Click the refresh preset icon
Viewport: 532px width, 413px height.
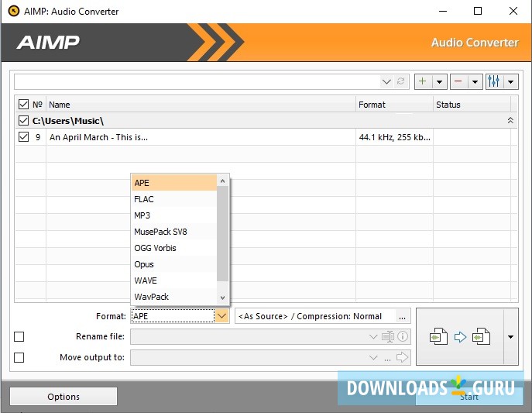tap(400, 81)
